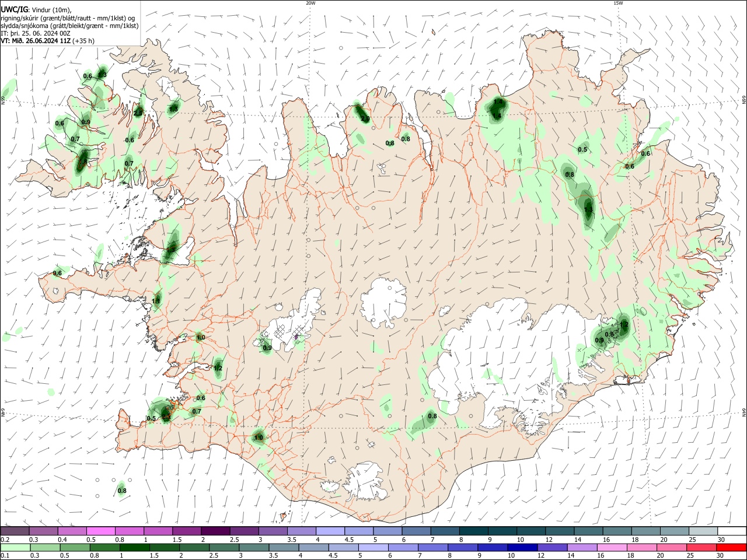Viewport: 747px width, 560px height.
Task: Click the '0.4' label under the purple scale
Action: pos(62,540)
